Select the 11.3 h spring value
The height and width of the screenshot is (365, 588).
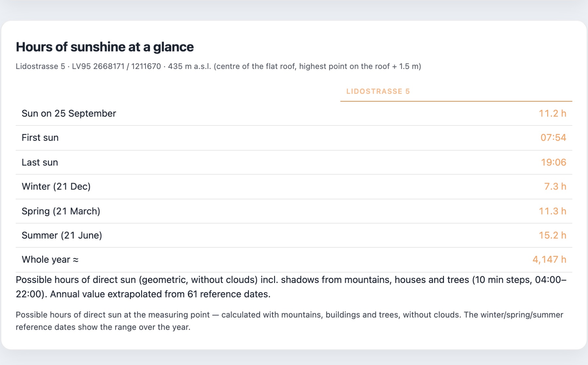point(552,211)
